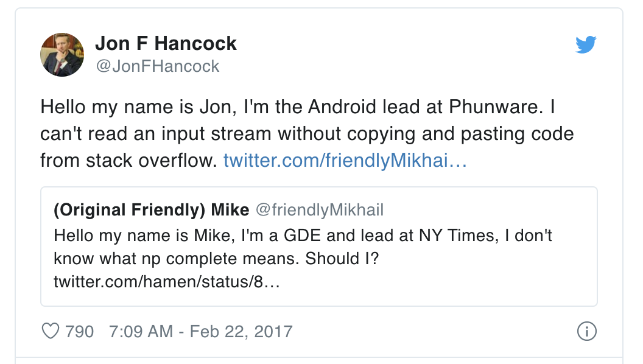Click the Twitter bird logo
This screenshot has width=643, height=364.
click(x=586, y=45)
